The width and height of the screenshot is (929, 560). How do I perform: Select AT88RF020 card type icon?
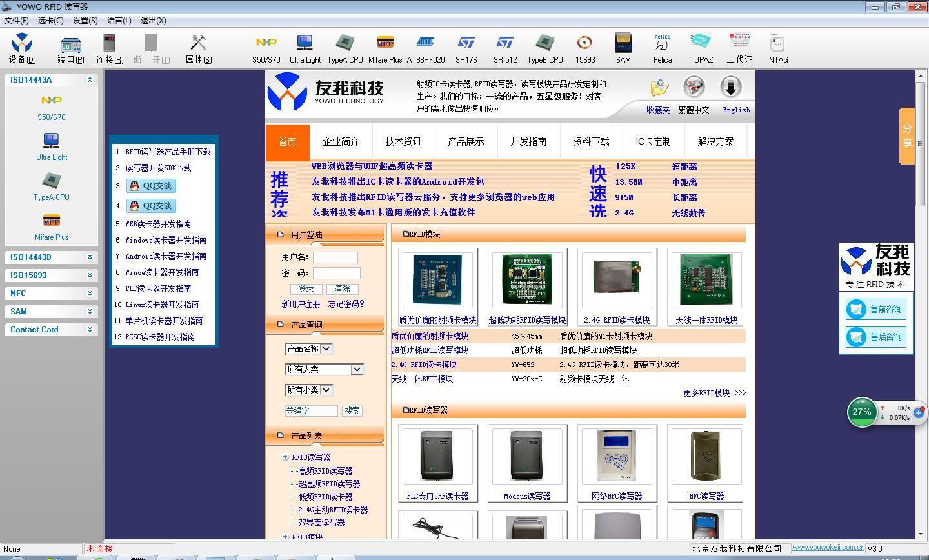tap(426, 49)
